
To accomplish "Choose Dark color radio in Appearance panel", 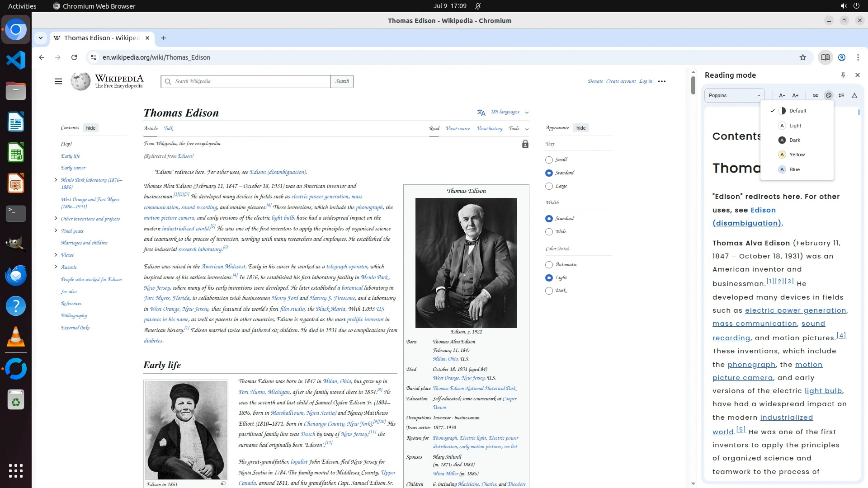I will coord(549,291).
